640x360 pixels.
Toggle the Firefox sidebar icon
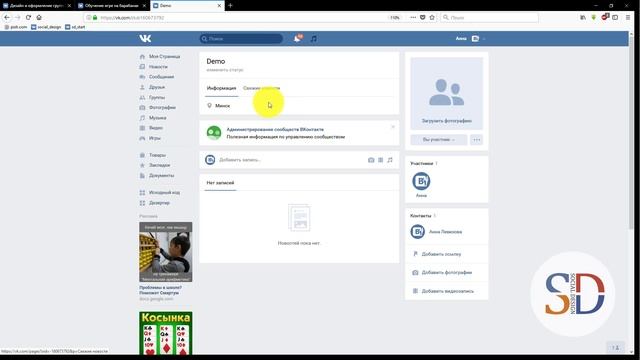(615, 18)
